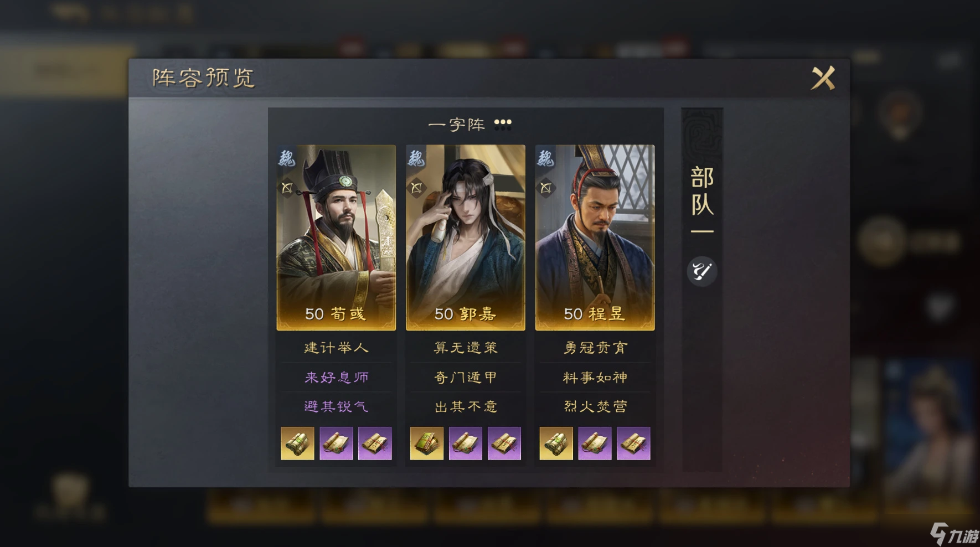This screenshot has height=547, width=980.
Task: Click the 一字阵 formation title
Action: click(457, 125)
